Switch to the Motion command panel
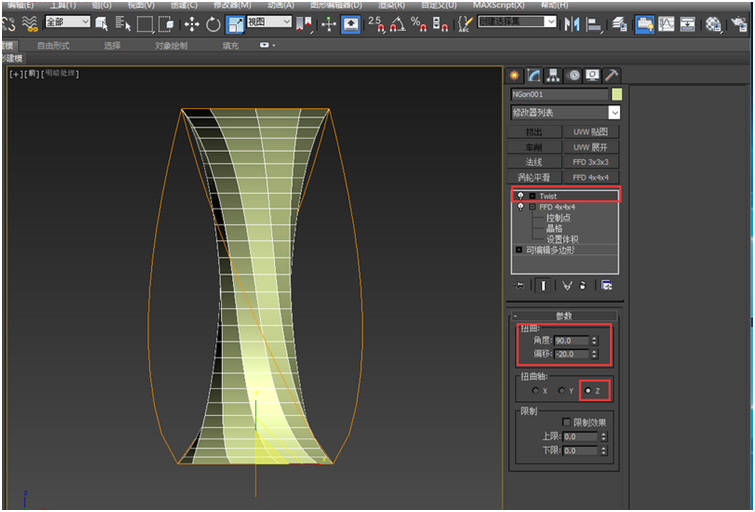 (573, 76)
